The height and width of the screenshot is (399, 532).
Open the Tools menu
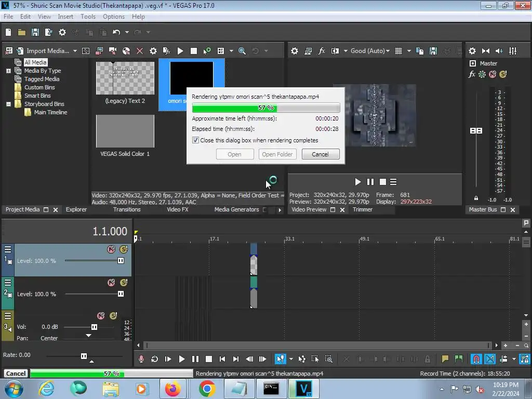(x=88, y=17)
